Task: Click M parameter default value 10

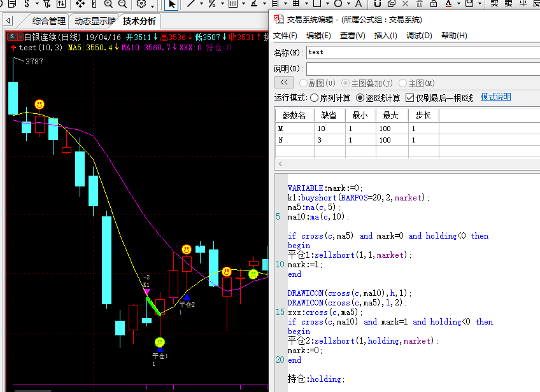Action: [x=330, y=129]
